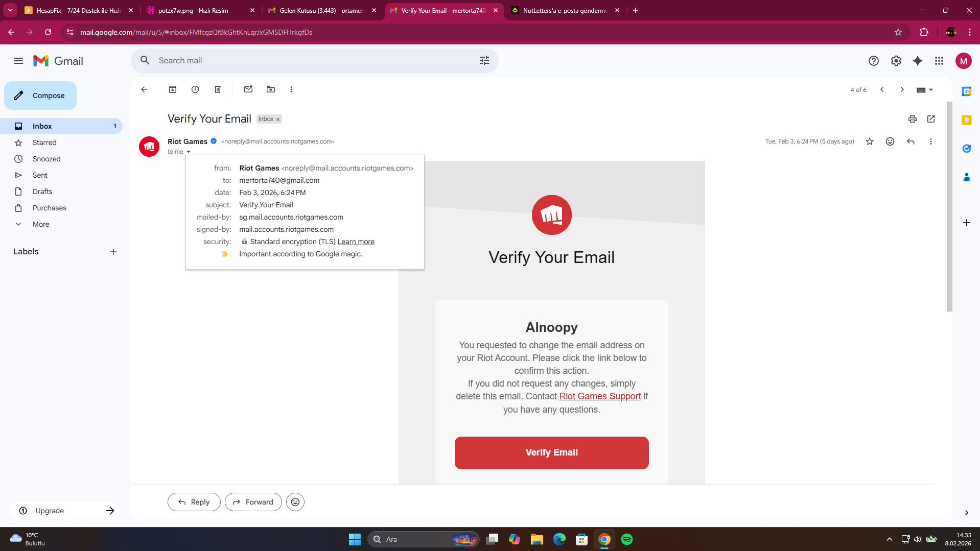Open Contacts side panel
The height and width of the screenshot is (551, 980).
[x=966, y=177]
